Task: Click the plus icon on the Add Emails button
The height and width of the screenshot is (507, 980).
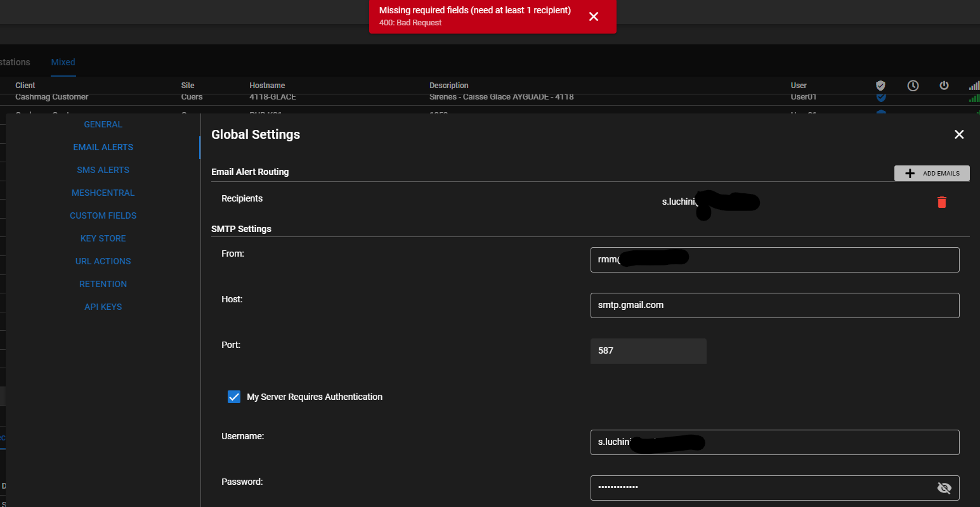Action: click(x=910, y=173)
